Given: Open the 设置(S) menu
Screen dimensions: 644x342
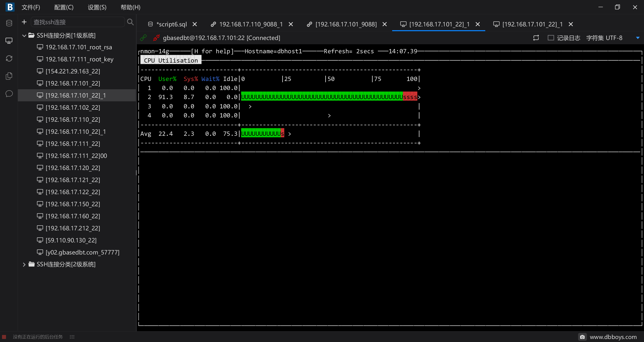Looking at the screenshot, I should (x=97, y=7).
